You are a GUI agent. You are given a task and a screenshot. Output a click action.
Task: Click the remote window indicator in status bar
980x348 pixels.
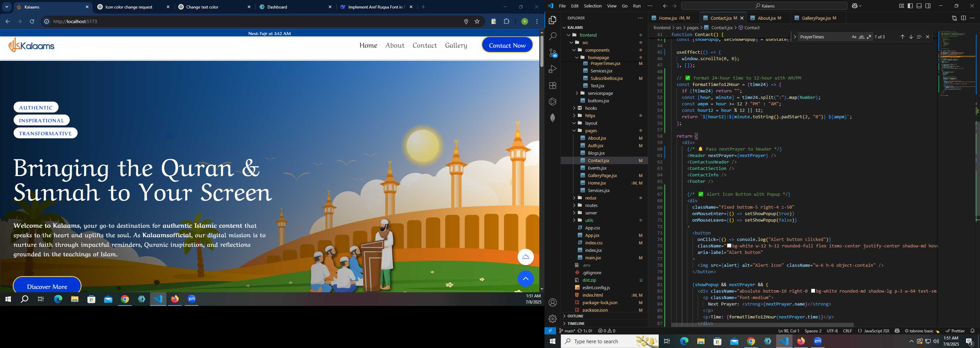pos(550,331)
